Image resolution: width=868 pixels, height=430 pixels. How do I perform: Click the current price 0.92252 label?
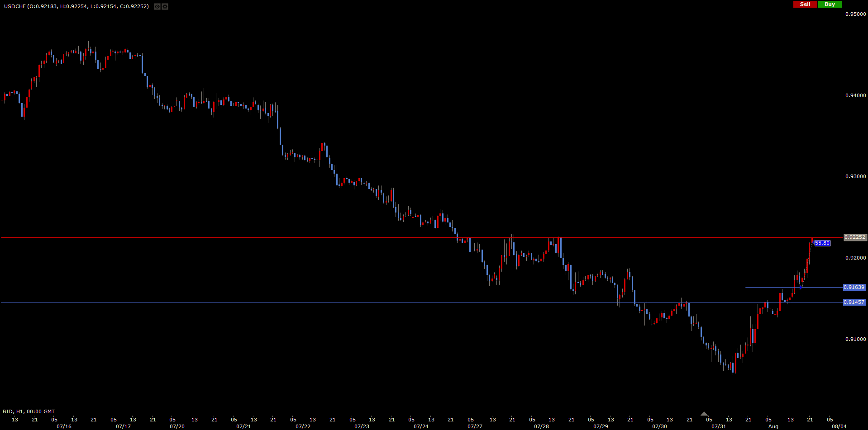click(854, 237)
